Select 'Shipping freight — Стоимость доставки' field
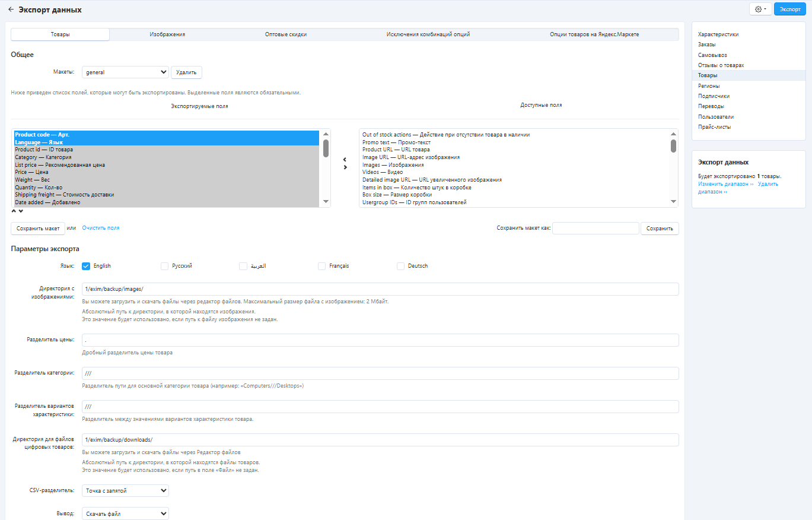 (167, 195)
